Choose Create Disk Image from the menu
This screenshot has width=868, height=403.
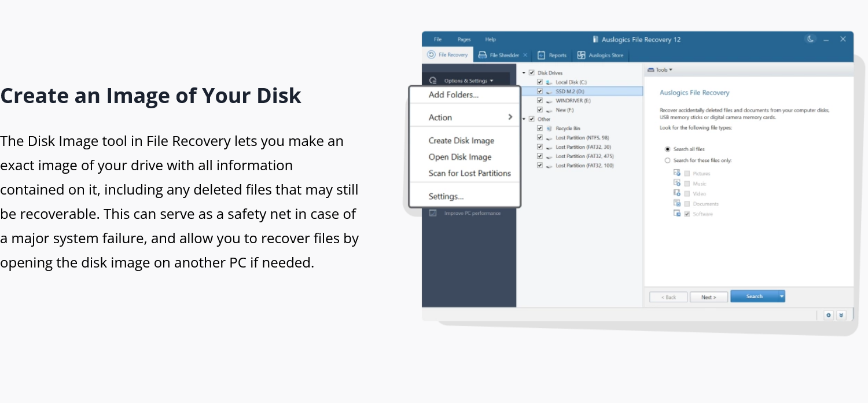461,140
